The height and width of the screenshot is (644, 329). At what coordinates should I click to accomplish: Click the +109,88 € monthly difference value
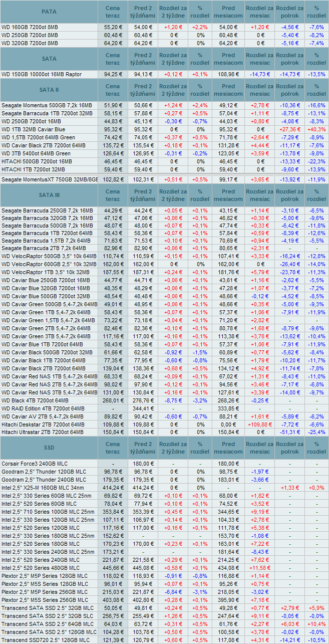pyautogui.click(x=259, y=424)
